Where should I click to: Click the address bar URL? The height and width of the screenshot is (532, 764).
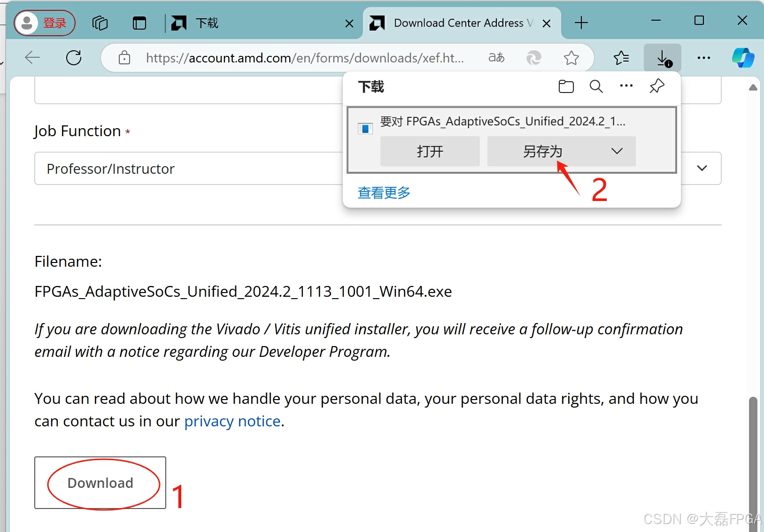coord(305,58)
